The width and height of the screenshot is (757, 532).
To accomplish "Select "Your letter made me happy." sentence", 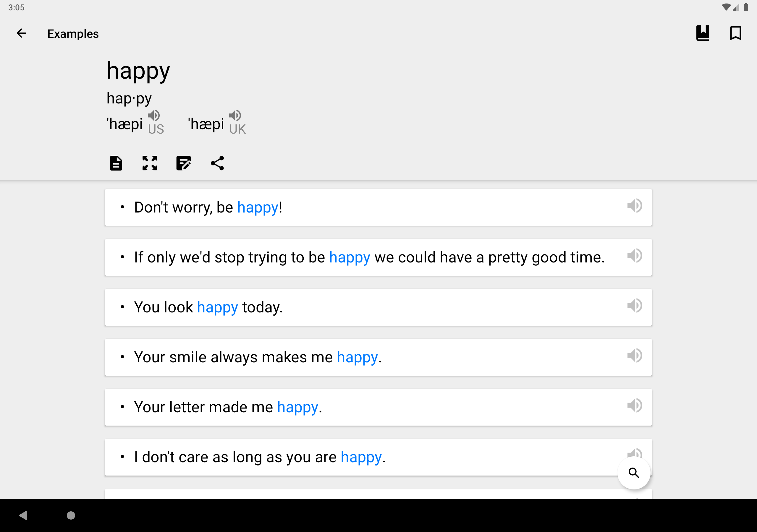I will coord(378,407).
